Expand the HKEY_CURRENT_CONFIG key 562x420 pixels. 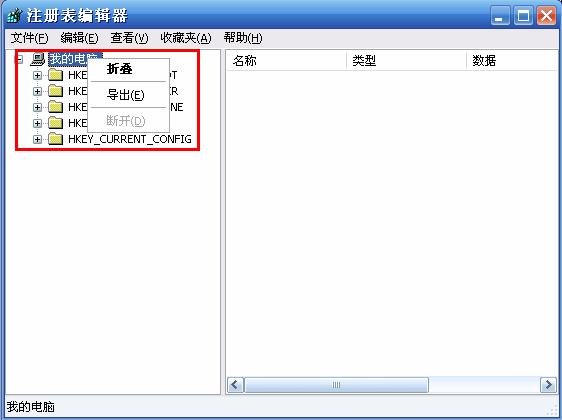click(x=37, y=139)
